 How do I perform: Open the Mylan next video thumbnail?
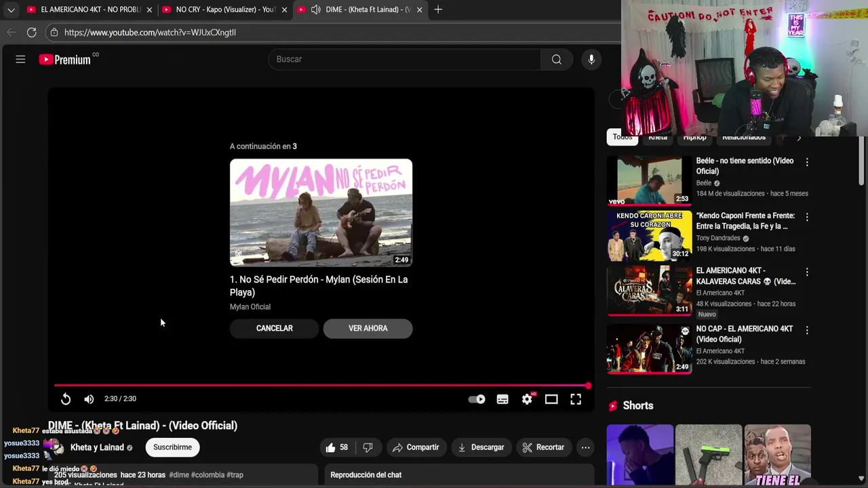tap(321, 213)
